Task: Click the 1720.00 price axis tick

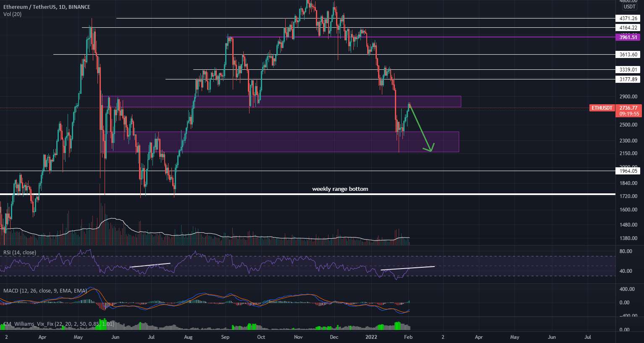Action: tap(628, 196)
